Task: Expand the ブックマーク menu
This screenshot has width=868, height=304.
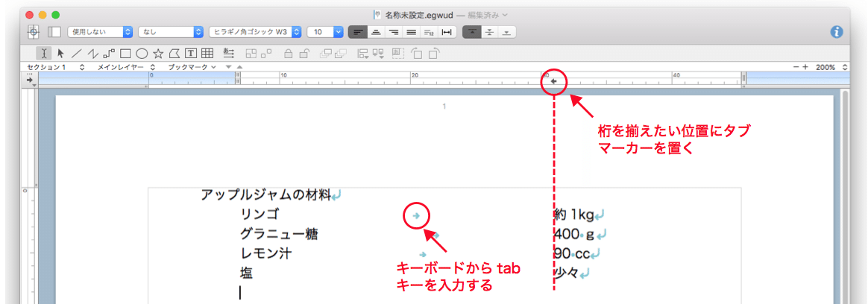Action: [192, 67]
